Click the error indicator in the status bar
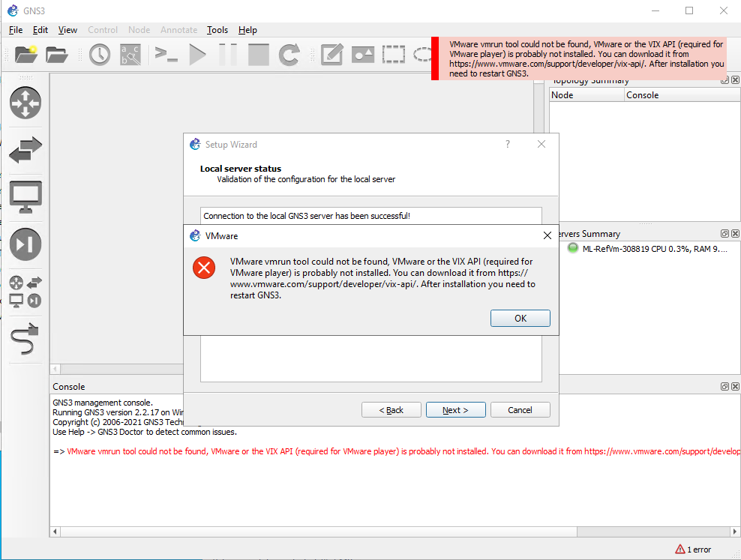The height and width of the screenshot is (560, 741). (693, 549)
